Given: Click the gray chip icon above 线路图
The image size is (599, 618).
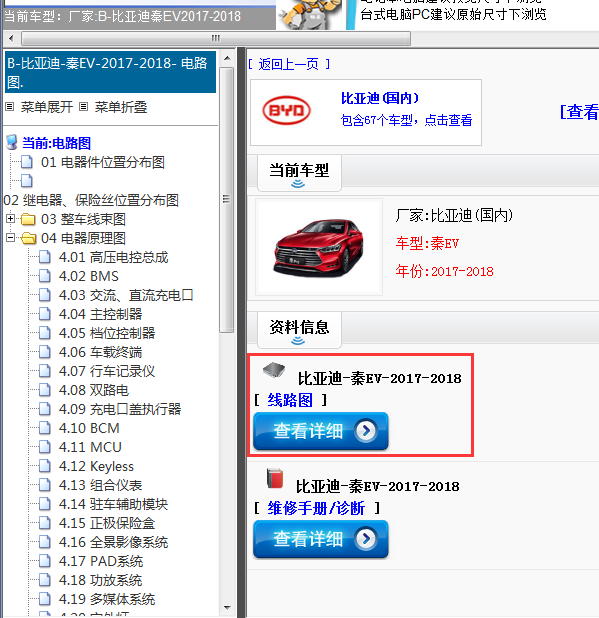Looking at the screenshot, I should point(274,370).
